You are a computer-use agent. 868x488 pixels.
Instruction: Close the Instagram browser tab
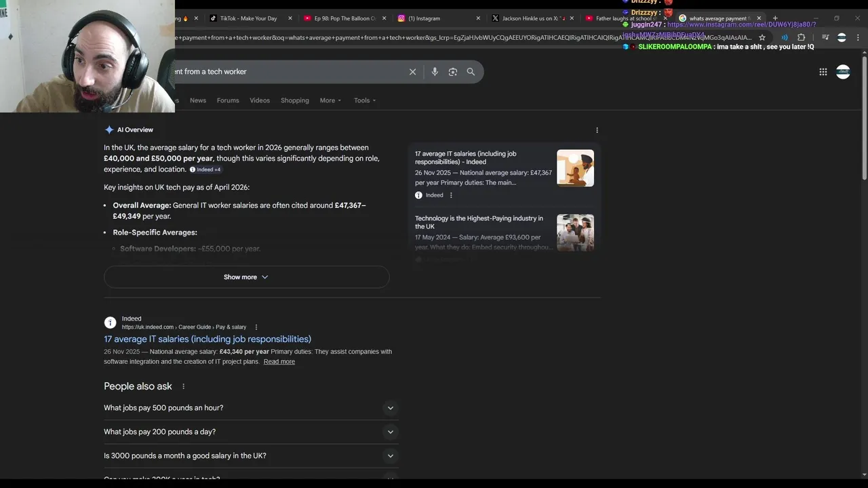tap(478, 18)
